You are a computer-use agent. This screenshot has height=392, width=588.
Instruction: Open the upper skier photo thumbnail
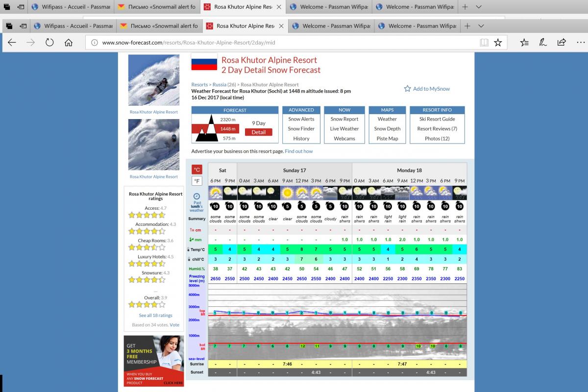154,80
